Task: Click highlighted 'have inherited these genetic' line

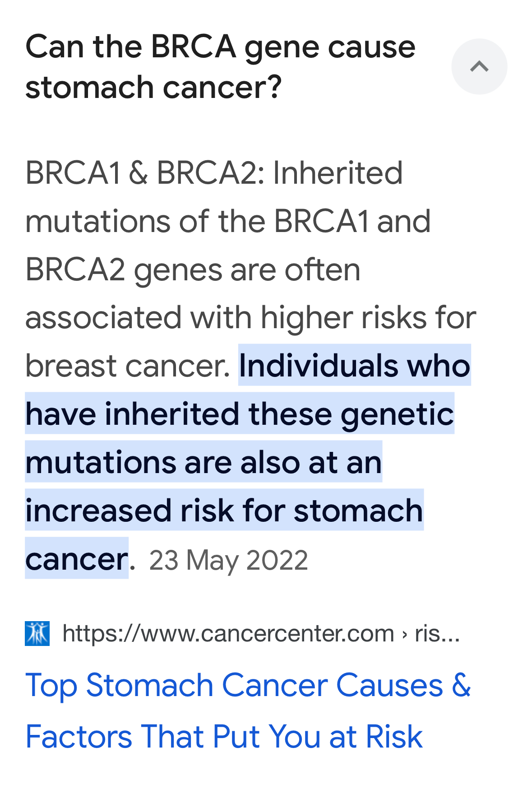Action: (x=240, y=413)
